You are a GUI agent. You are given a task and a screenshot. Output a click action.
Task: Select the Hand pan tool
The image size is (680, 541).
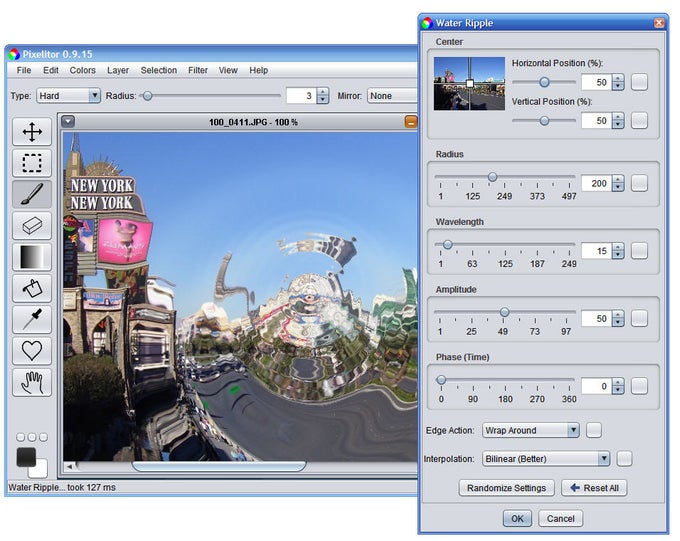32,382
